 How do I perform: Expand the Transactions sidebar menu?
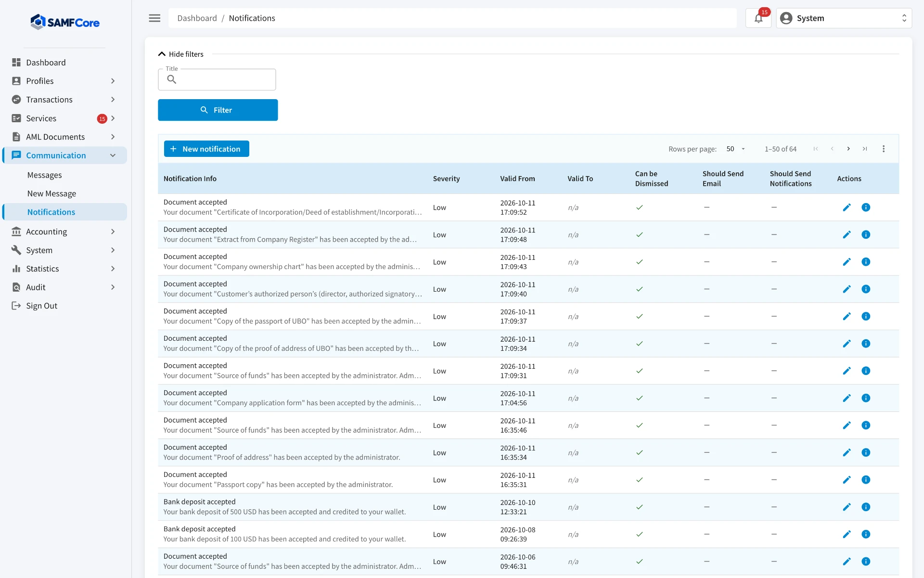(x=64, y=100)
